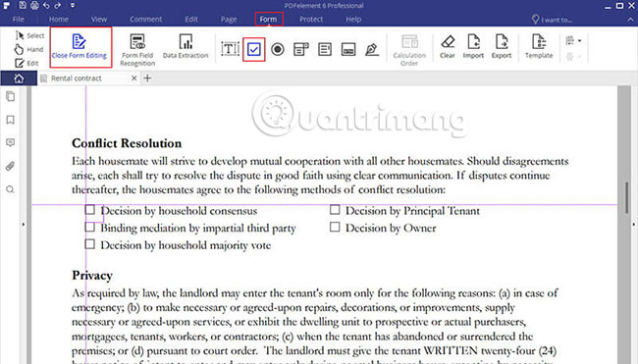This screenshot has height=364, width=638.
Task: Open the comments panel
Action: click(x=11, y=142)
